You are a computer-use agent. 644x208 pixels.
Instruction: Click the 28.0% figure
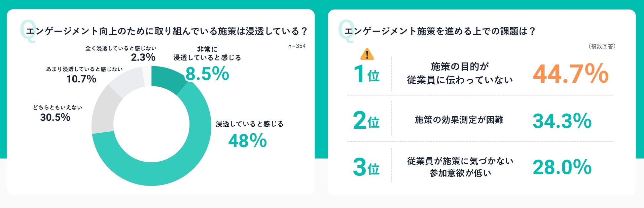(562, 167)
